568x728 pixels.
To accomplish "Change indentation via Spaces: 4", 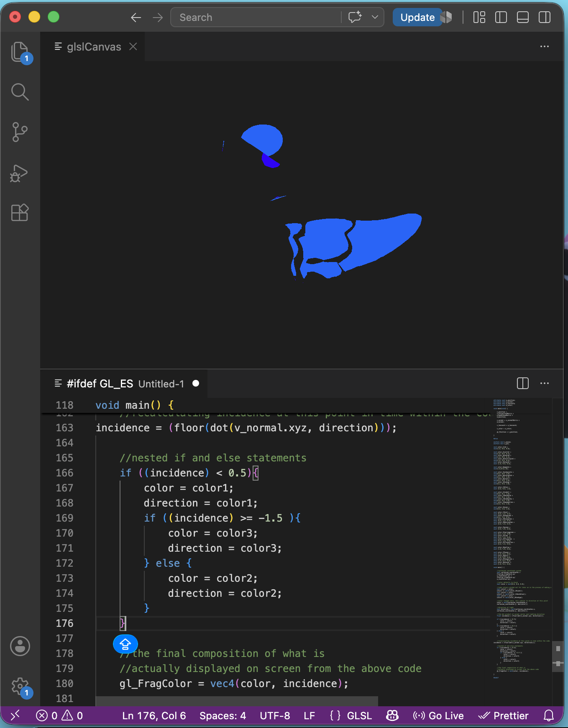I will click(223, 716).
